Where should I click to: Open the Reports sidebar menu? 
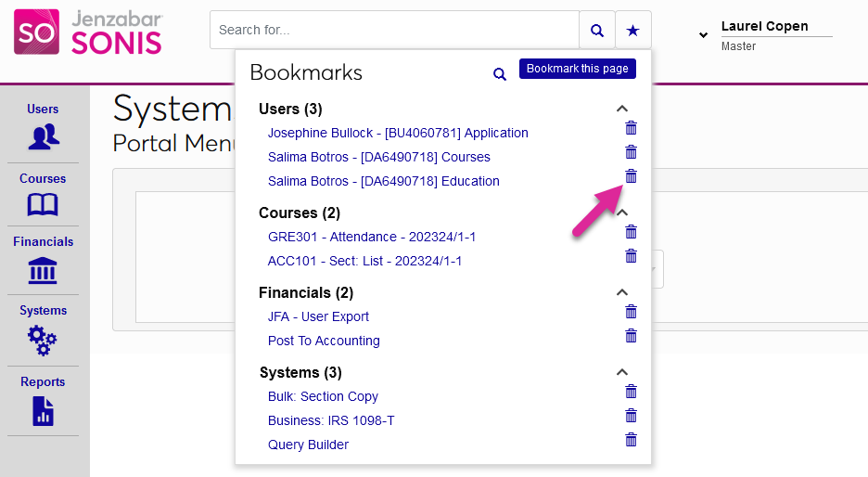pos(43,401)
